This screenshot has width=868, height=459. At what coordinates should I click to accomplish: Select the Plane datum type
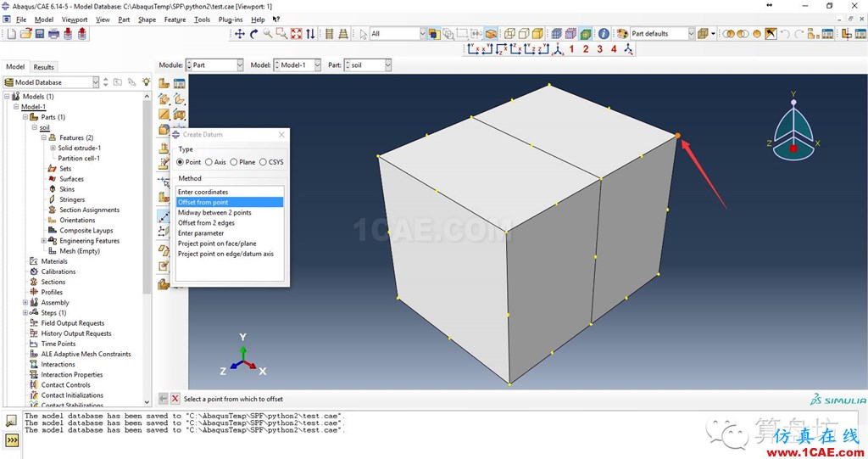point(234,162)
